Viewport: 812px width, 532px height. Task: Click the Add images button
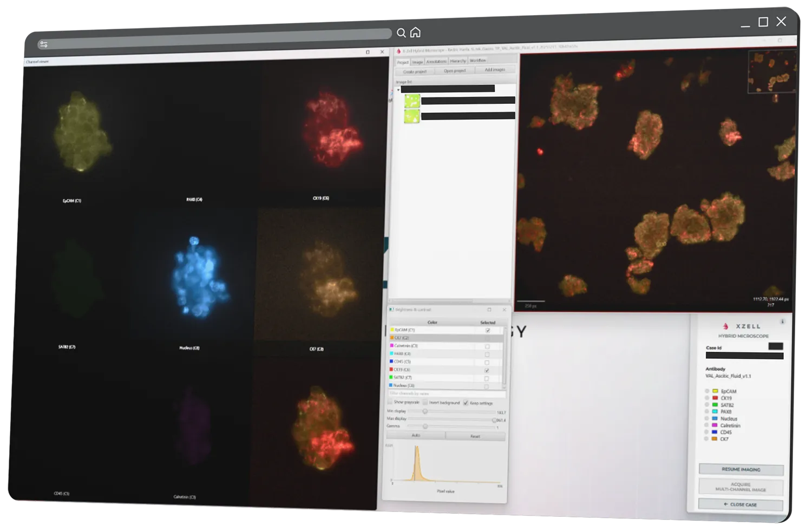point(494,70)
